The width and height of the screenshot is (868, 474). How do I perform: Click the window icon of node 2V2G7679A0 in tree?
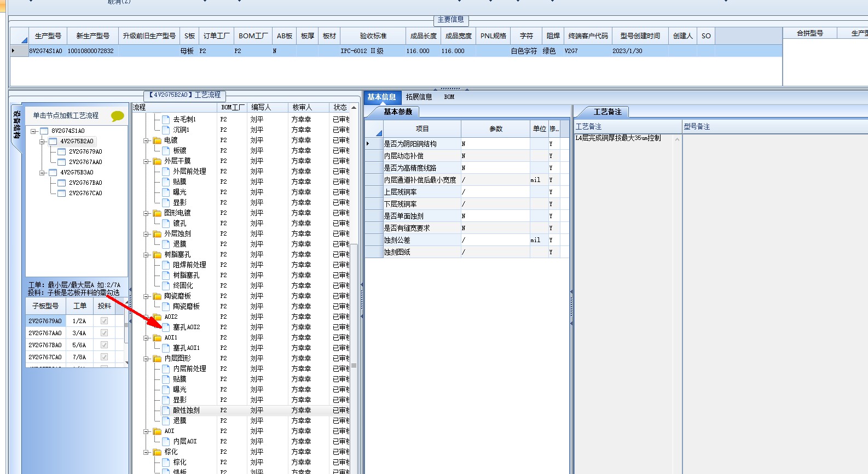pyautogui.click(x=62, y=152)
